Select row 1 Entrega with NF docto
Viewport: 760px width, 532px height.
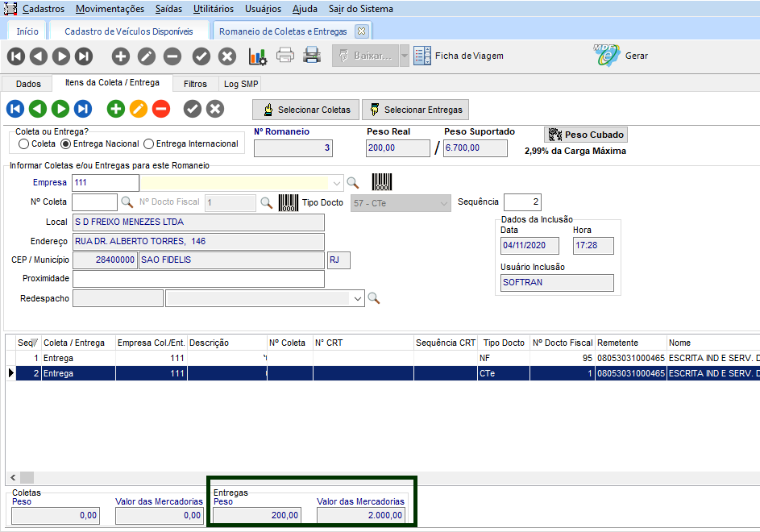click(x=383, y=358)
